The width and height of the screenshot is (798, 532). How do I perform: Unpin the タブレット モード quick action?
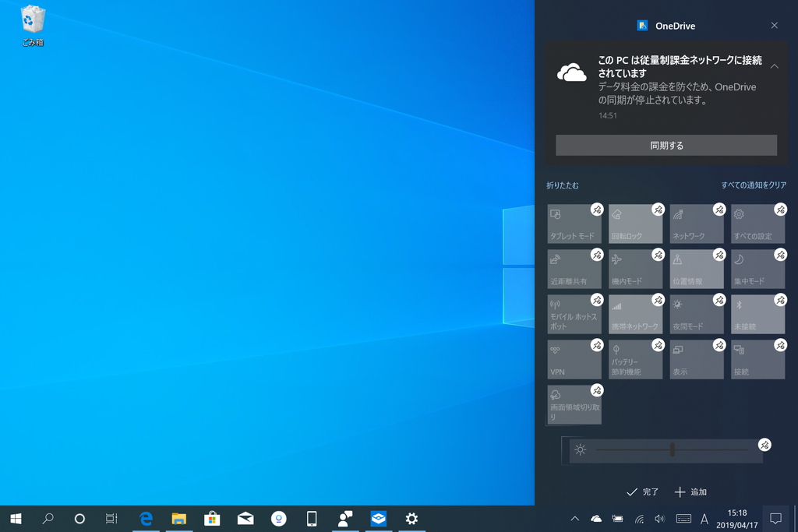[x=597, y=210]
